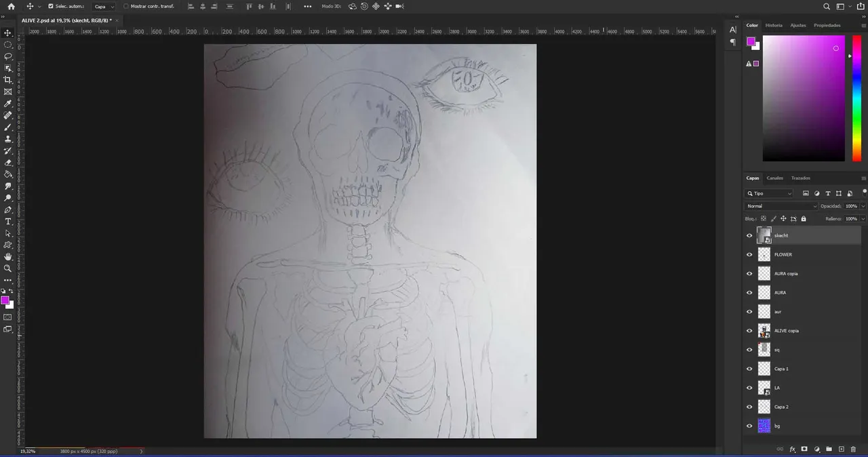Enable Mostrar contr. transf. checkbox
The width and height of the screenshot is (868, 457).
click(x=125, y=6)
